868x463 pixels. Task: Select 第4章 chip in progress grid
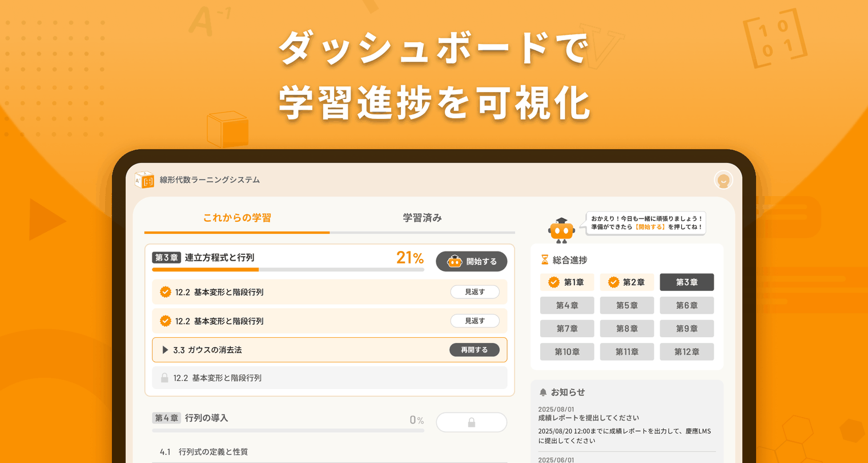pyautogui.click(x=567, y=305)
